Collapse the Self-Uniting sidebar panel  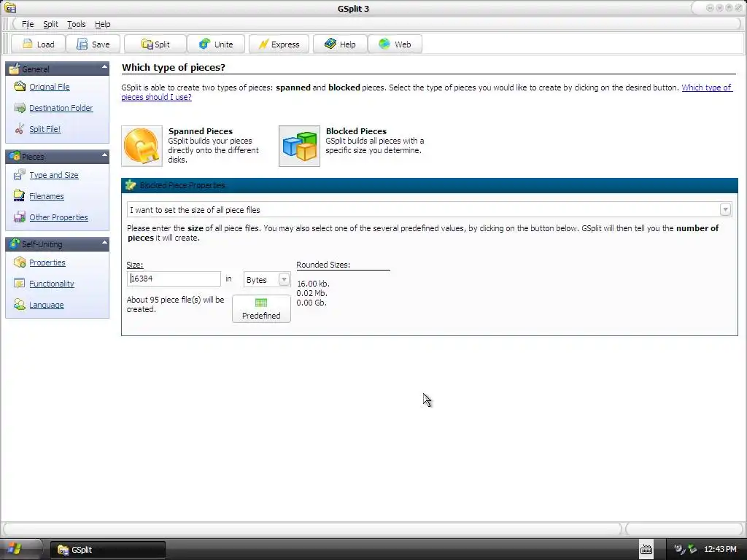click(104, 243)
